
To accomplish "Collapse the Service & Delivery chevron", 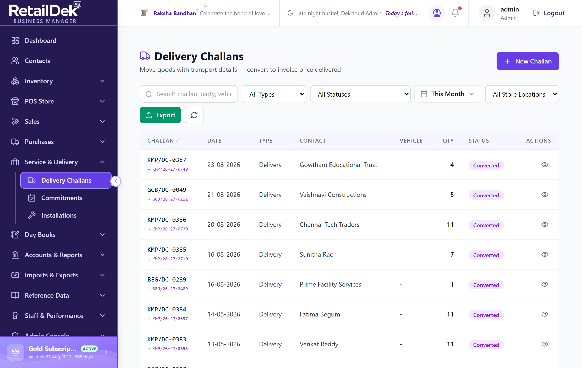I will [102, 162].
